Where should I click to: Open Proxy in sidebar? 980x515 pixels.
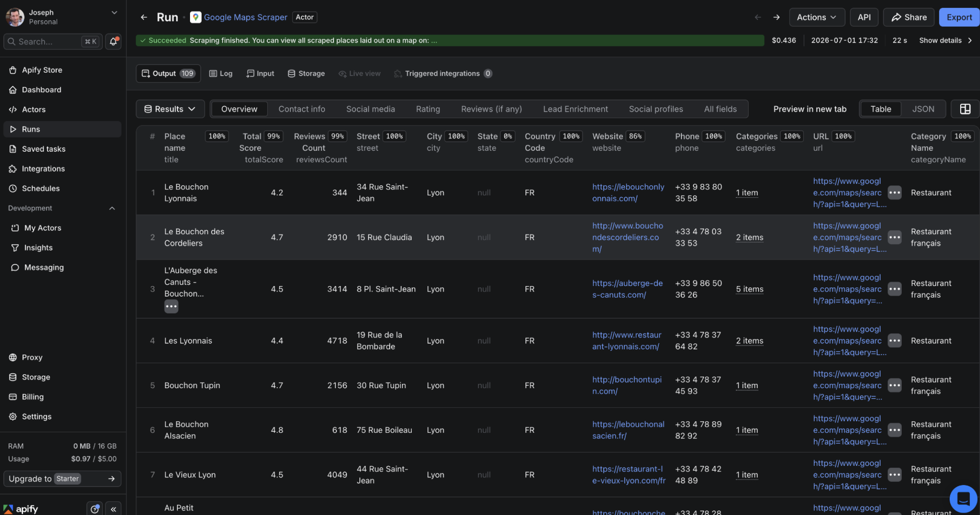tap(62, 357)
